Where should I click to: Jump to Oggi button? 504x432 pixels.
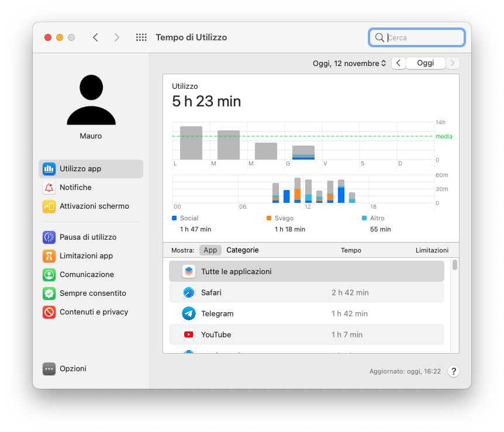pyautogui.click(x=425, y=63)
